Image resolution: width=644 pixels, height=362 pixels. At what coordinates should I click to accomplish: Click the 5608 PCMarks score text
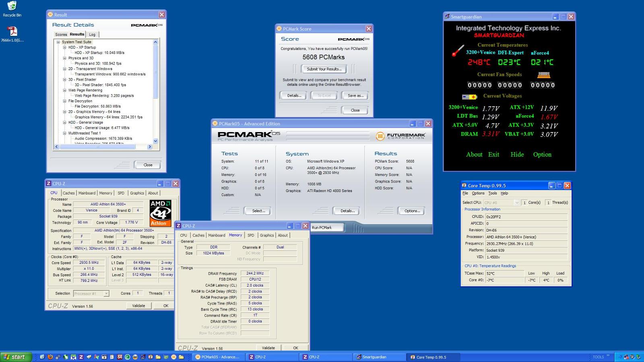click(x=324, y=57)
